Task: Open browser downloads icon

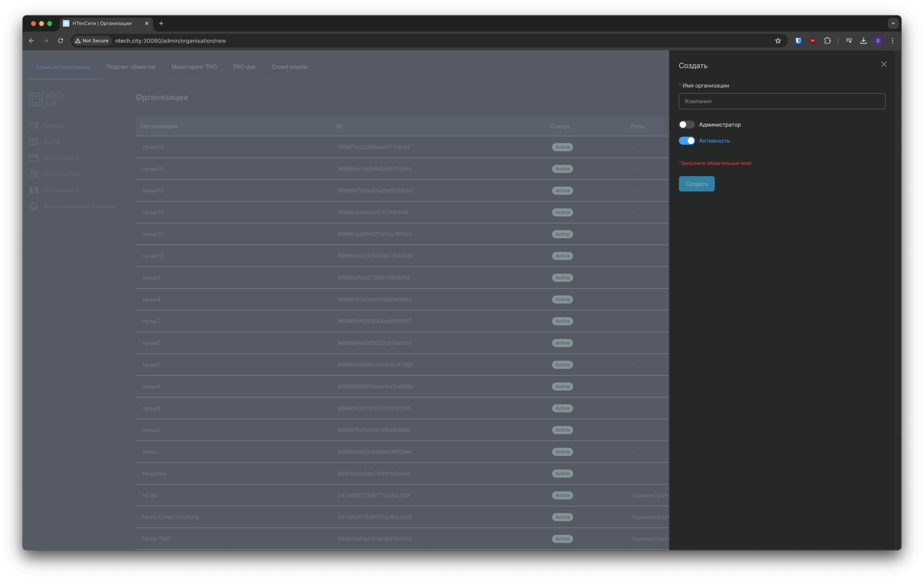Action: [863, 41]
